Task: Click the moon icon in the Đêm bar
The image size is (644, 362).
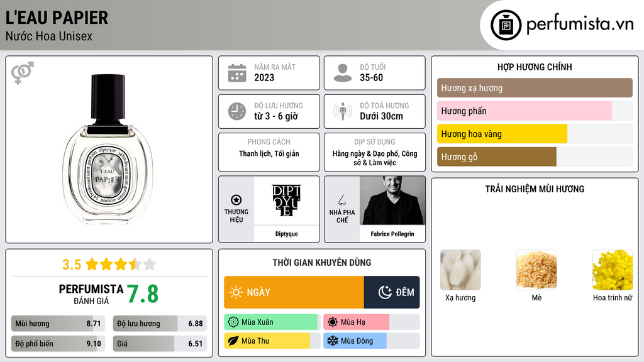Action: click(x=385, y=292)
